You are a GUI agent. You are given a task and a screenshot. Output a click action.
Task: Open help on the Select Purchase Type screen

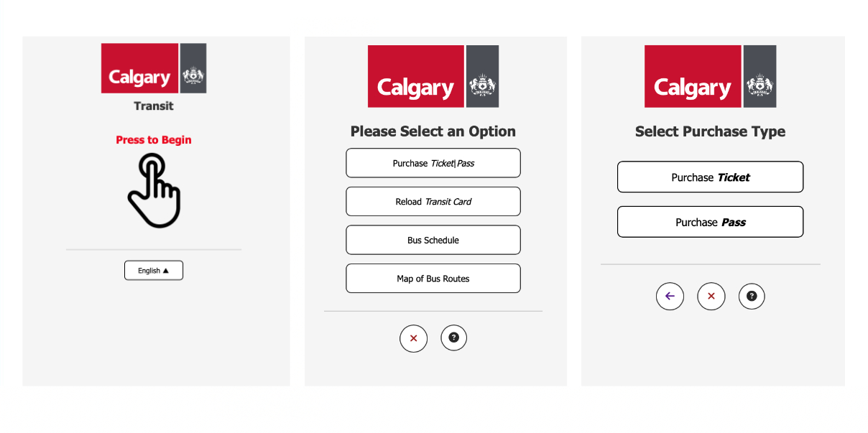pyautogui.click(x=752, y=296)
